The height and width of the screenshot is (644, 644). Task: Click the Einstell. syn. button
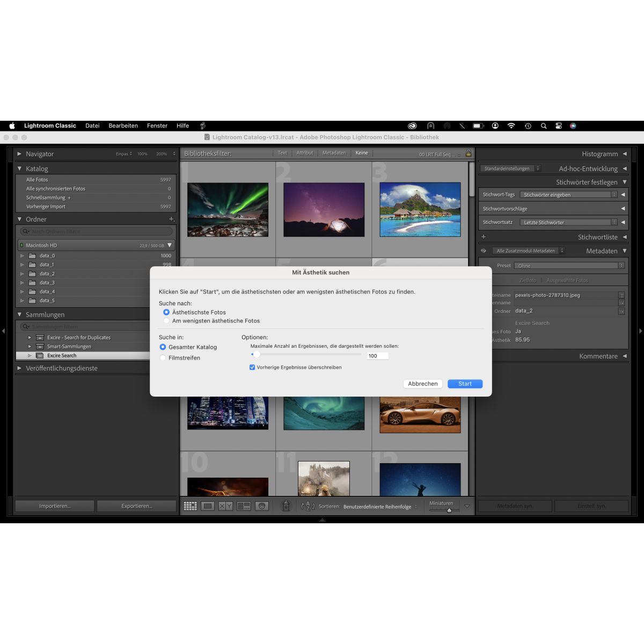592,506
